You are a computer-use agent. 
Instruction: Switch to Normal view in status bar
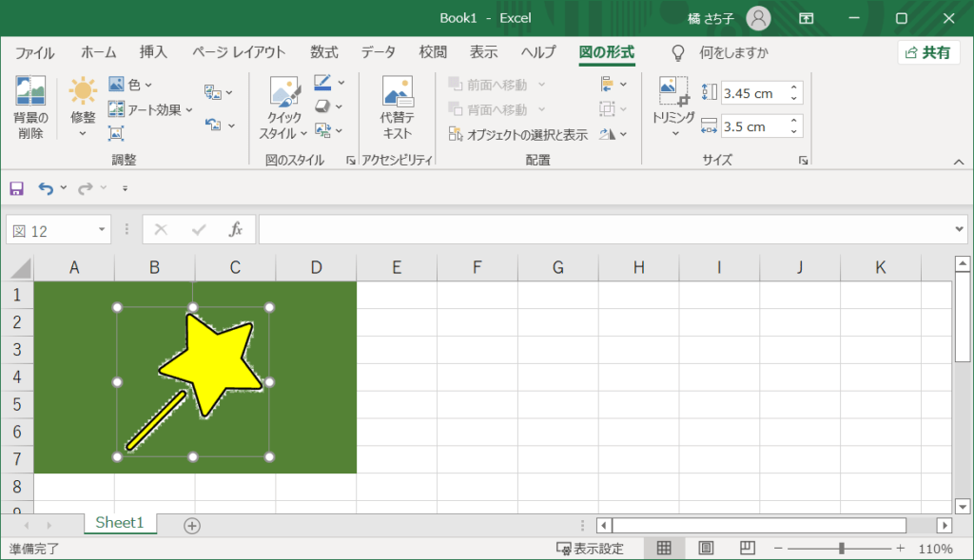click(664, 548)
